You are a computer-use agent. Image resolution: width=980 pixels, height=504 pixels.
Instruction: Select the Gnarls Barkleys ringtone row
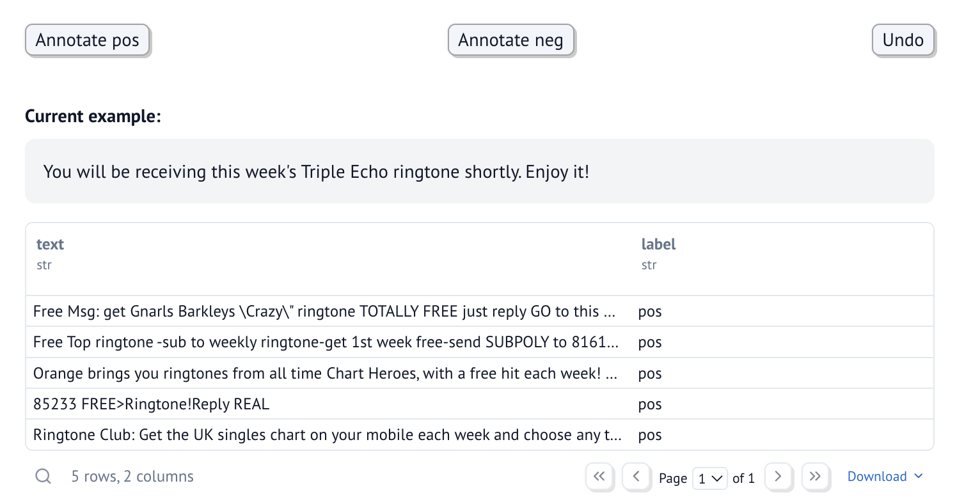coord(324,311)
